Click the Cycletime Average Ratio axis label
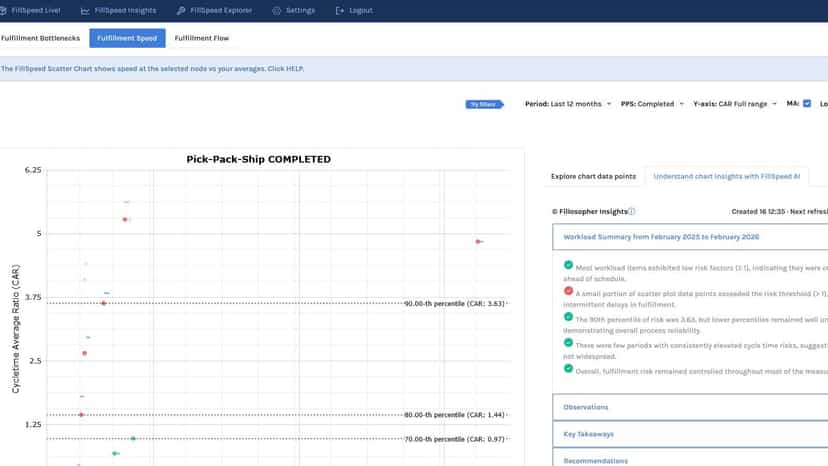828x466 pixels. tap(15, 329)
